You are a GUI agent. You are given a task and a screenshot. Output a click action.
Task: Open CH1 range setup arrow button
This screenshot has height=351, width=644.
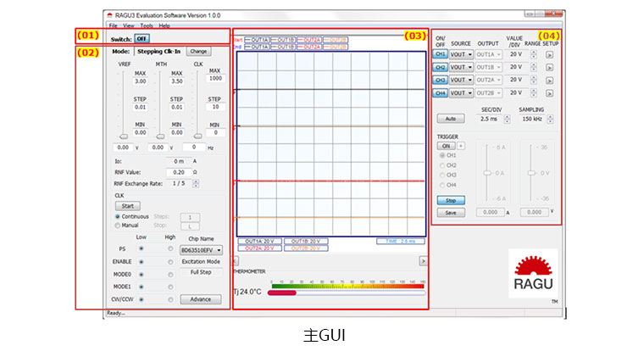click(549, 54)
